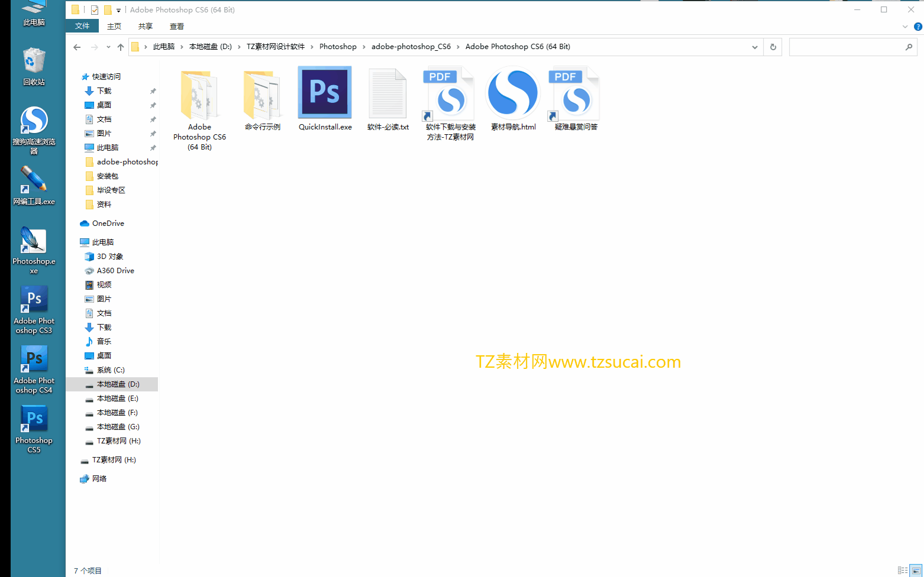Switch to details view icon in status bar
Viewport: 924px width, 577px height.
point(903,570)
